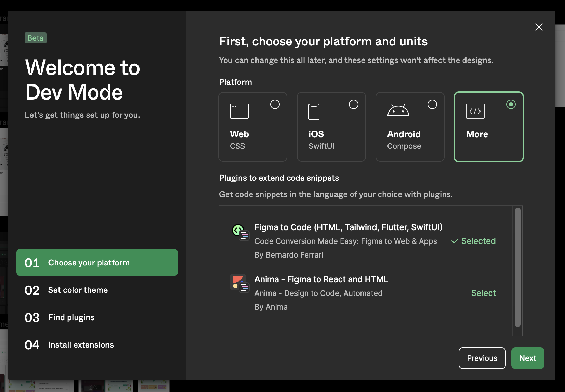Open the Install extensions step
This screenshot has width=565, height=392.
(x=81, y=344)
